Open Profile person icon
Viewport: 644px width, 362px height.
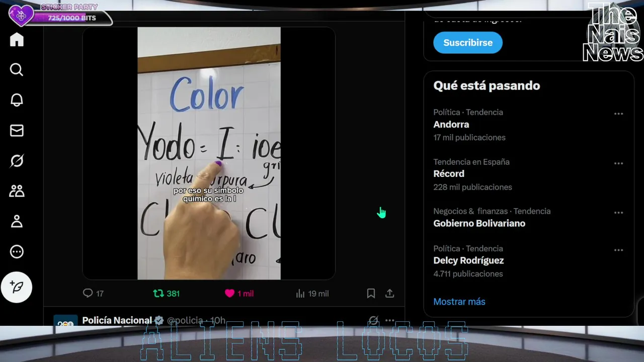point(17,221)
